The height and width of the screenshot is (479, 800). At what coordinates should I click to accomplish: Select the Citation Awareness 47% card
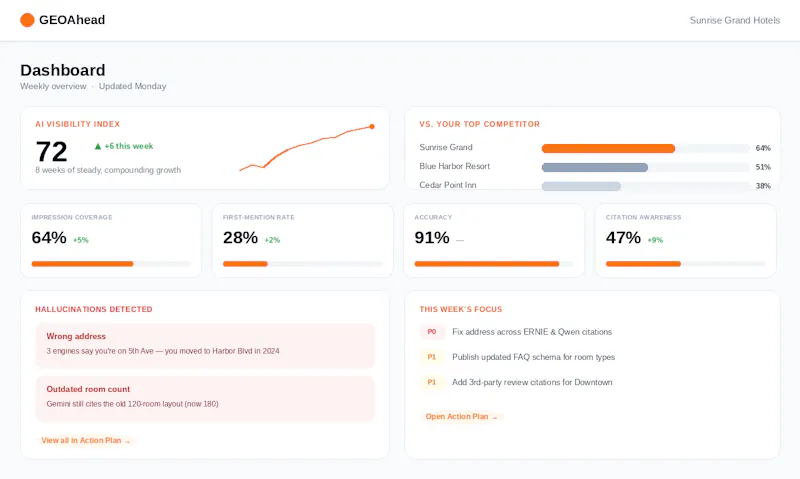[x=686, y=241]
